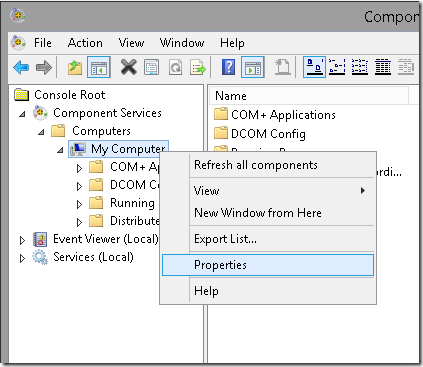
Task: Choose Export List... from context menu
Action: coord(268,239)
